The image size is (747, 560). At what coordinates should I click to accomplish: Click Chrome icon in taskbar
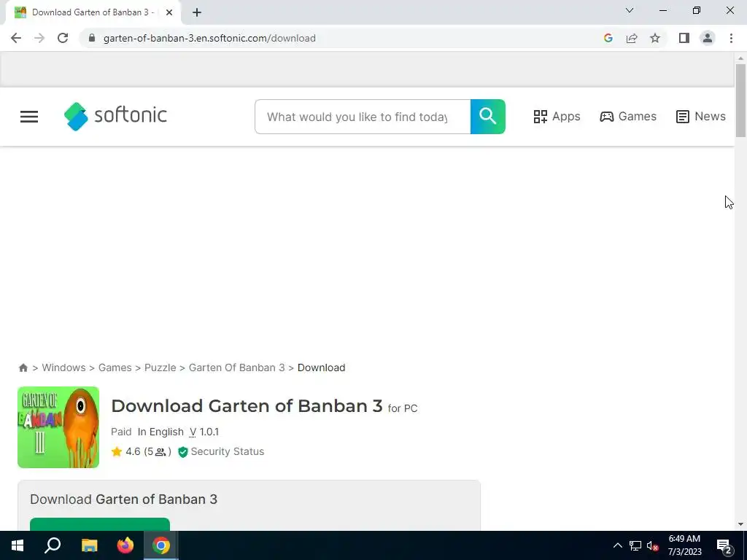pyautogui.click(x=161, y=545)
